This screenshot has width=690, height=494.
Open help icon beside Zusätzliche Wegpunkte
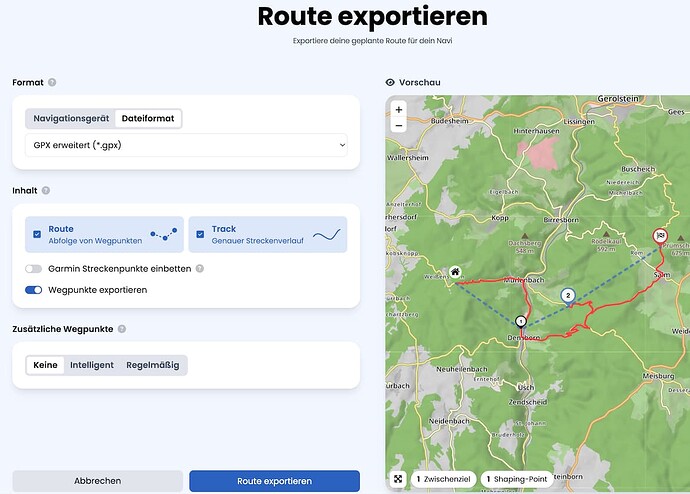coord(122,328)
